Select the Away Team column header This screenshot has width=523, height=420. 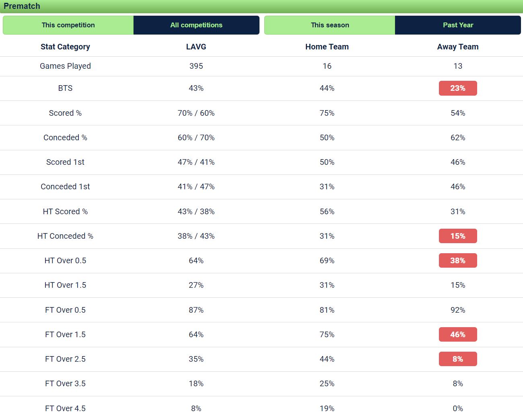point(458,47)
